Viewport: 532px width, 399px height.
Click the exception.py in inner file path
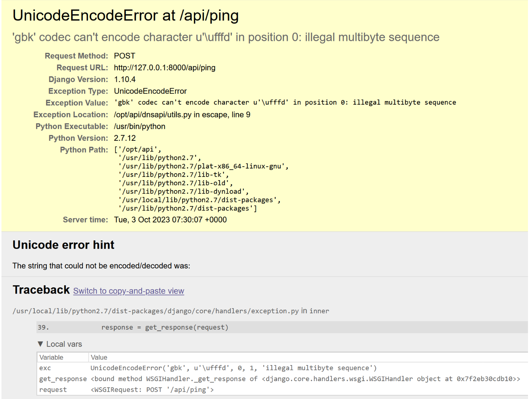[x=171, y=311]
